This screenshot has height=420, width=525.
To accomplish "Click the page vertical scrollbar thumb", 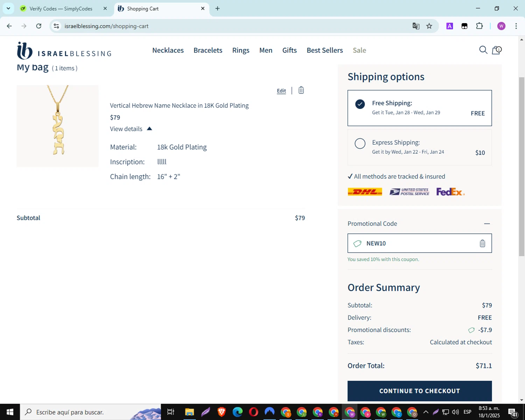I will point(521,166).
